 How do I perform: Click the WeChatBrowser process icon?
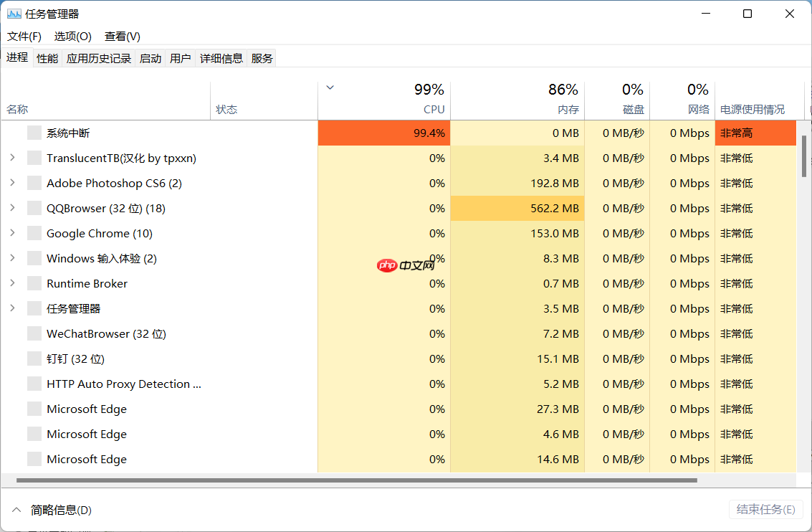pos(34,333)
